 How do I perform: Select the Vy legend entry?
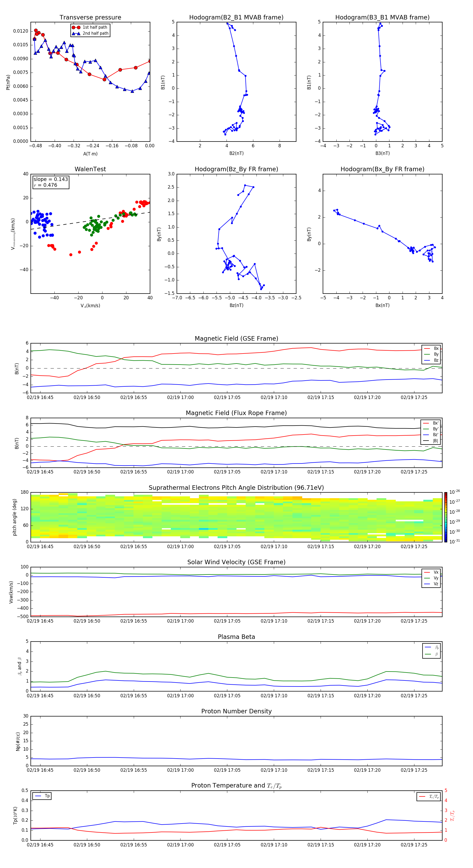(x=431, y=578)
